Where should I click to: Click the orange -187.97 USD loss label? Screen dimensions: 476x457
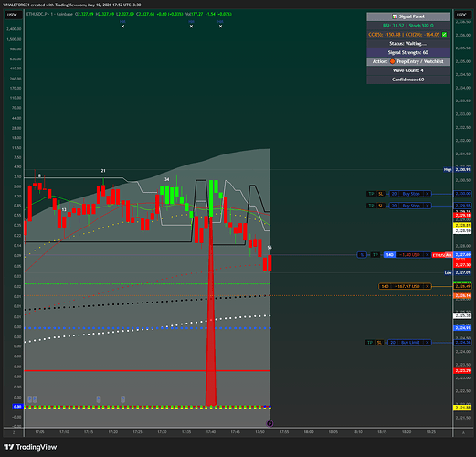coord(407,286)
